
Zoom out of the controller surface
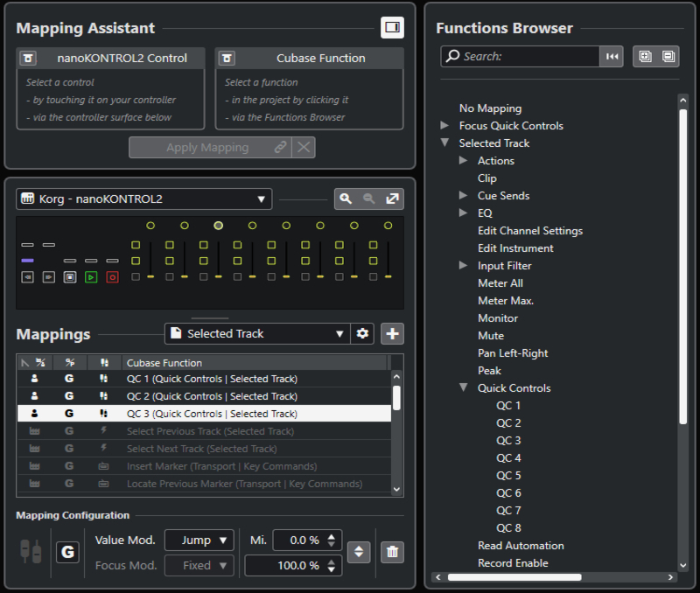(x=368, y=199)
